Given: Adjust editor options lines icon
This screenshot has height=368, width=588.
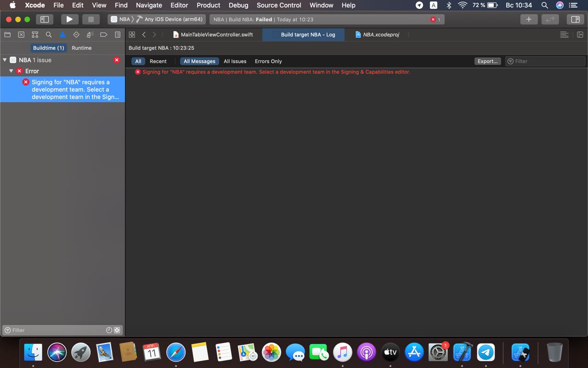Looking at the screenshot, I should click(x=565, y=34).
